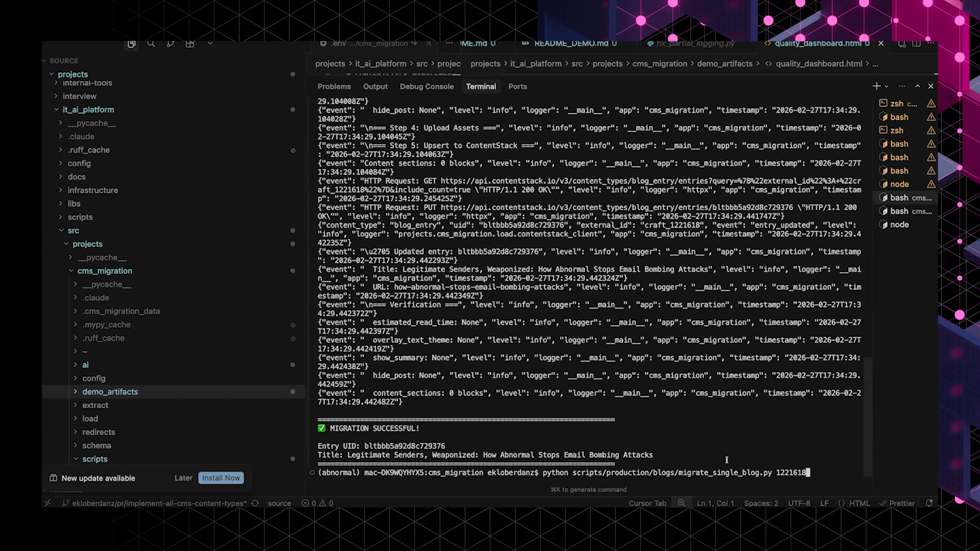Expand the ai folder
The image size is (980, 551).
85,365
